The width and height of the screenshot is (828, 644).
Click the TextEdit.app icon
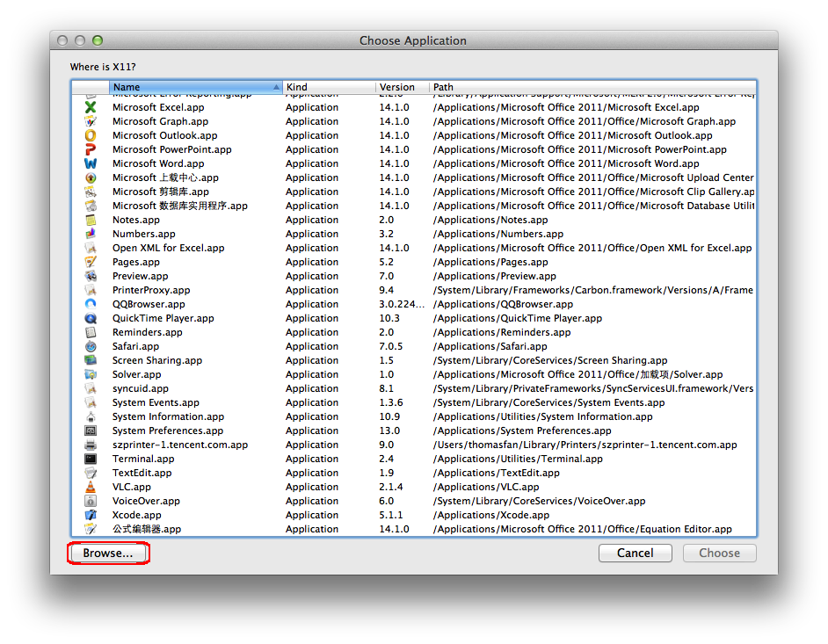[91, 473]
